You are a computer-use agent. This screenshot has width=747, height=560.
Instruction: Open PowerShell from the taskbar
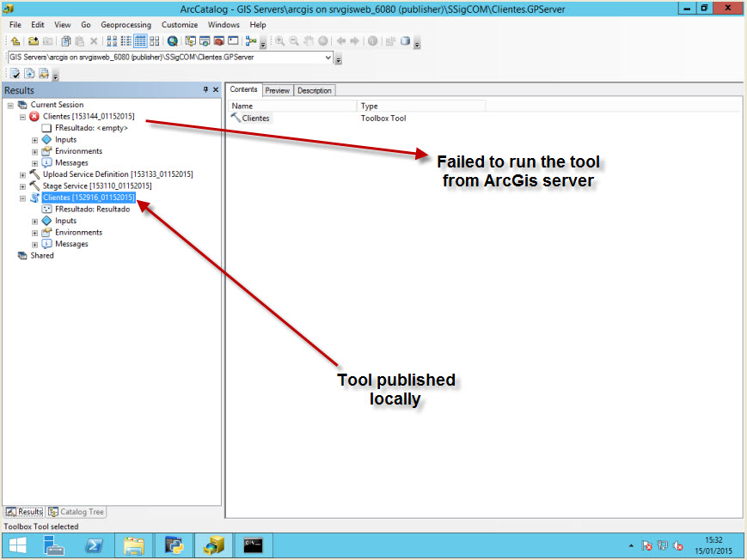coord(94,545)
